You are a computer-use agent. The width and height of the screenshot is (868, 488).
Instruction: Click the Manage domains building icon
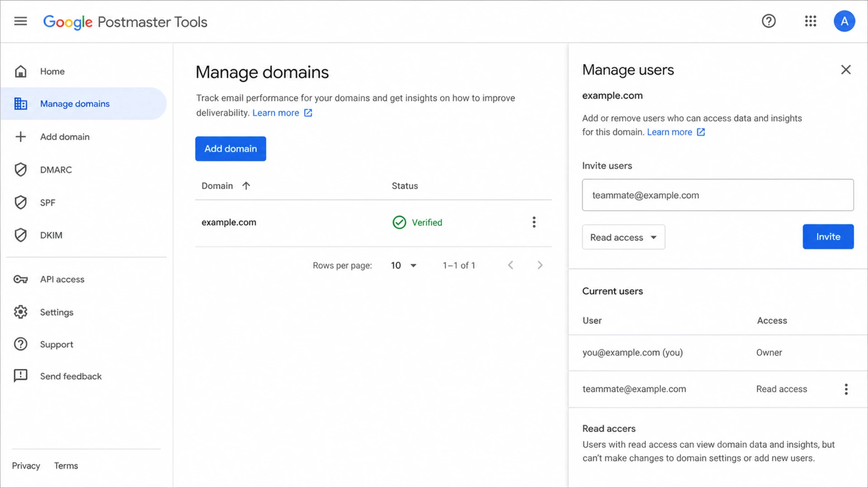coord(21,104)
